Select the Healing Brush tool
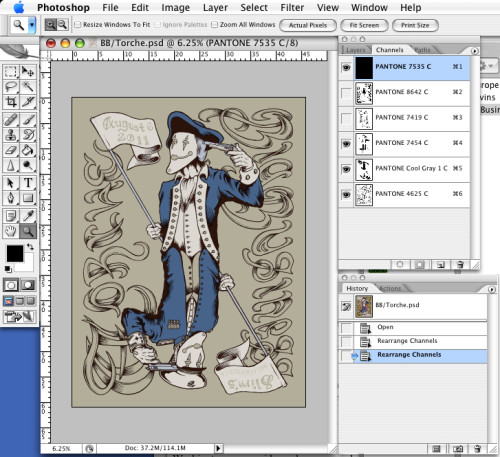The image size is (500, 457). pyautogui.click(x=11, y=120)
